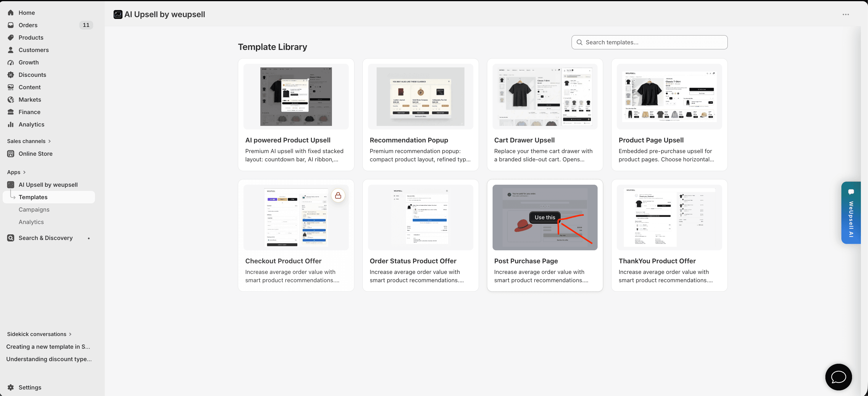
Task: Select Product Page Upsell thumbnail
Action: click(669, 97)
